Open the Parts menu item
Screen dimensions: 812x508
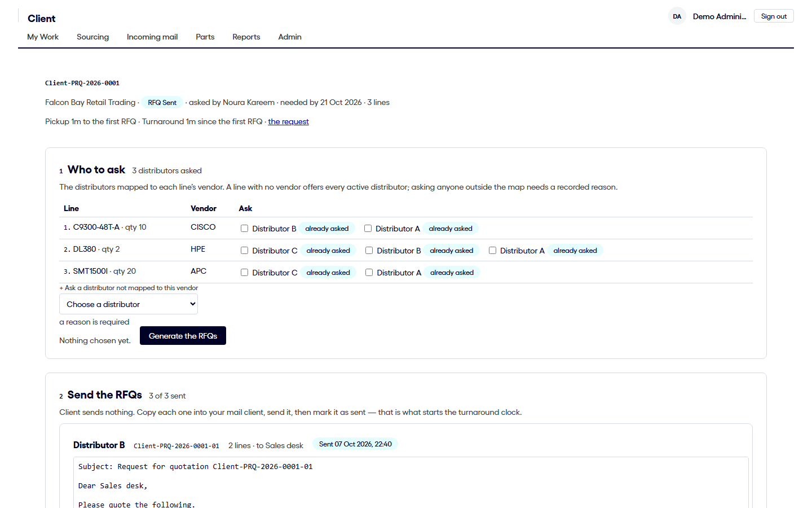point(205,37)
